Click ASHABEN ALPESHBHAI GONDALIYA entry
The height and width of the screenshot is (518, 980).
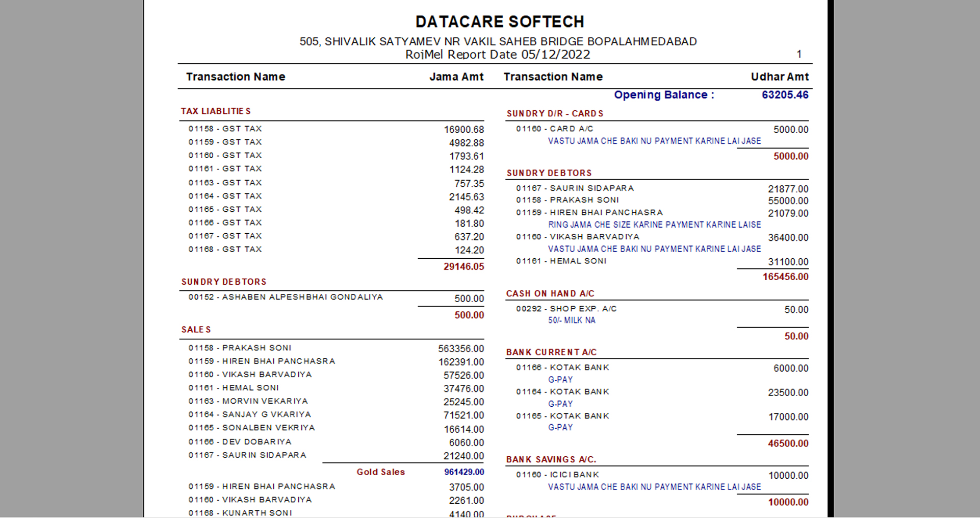point(286,297)
